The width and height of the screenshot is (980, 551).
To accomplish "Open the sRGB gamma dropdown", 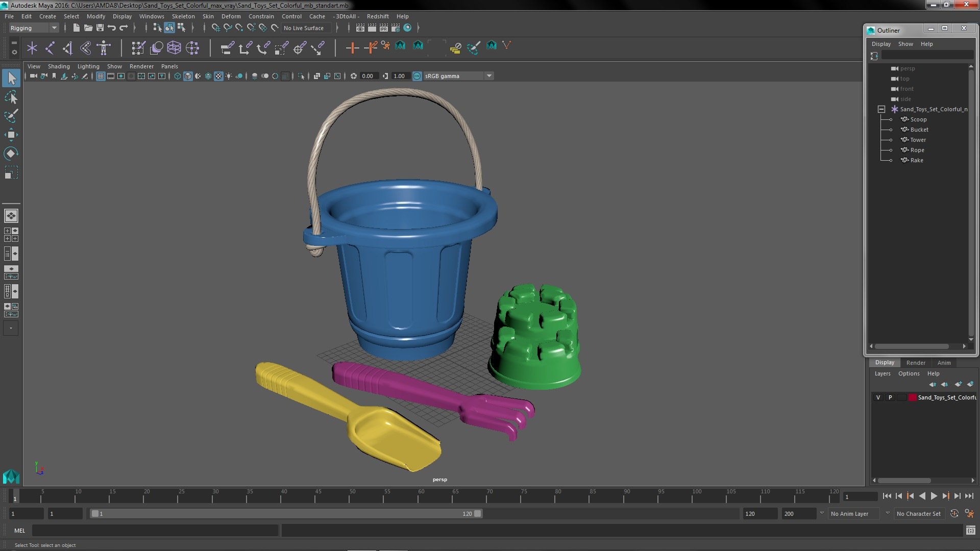I will click(489, 76).
